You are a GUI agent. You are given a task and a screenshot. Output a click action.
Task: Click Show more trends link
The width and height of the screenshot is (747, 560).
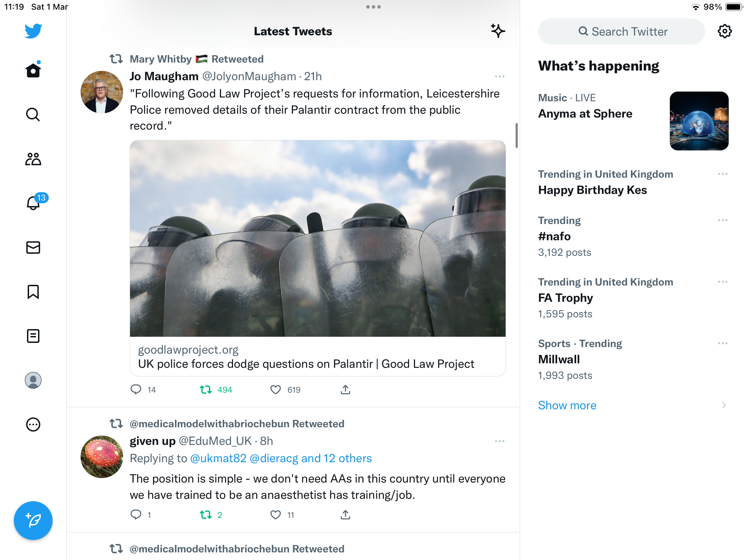coord(567,405)
